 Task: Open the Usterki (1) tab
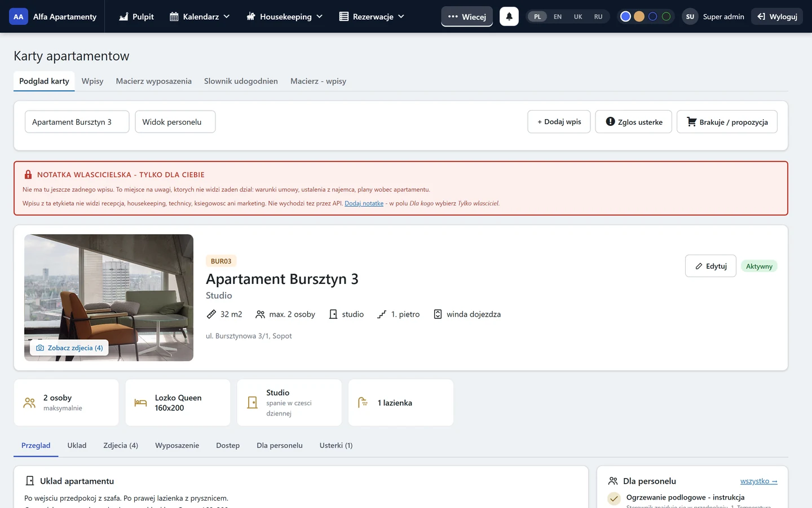(x=336, y=445)
